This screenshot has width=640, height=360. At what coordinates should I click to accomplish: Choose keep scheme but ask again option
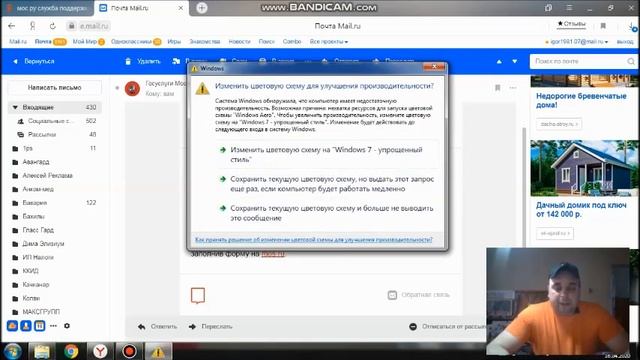point(328,184)
